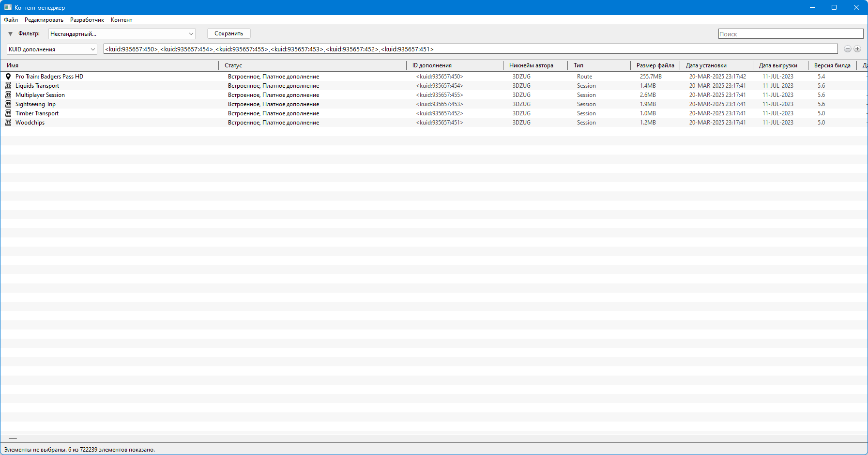This screenshot has width=868, height=455.
Task: Click the Сохранить button
Action: point(229,33)
